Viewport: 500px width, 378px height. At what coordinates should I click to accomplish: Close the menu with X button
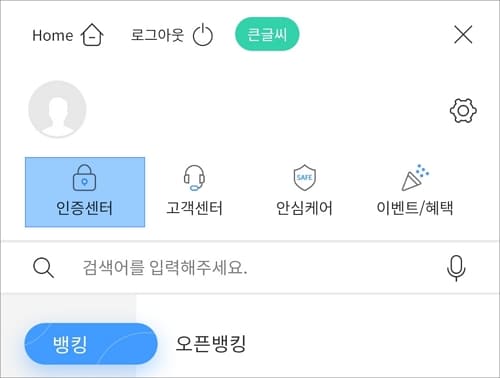(463, 34)
